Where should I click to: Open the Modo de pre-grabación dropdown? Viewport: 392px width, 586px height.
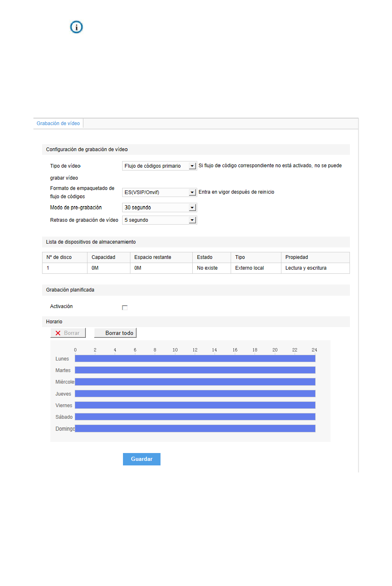tap(192, 208)
